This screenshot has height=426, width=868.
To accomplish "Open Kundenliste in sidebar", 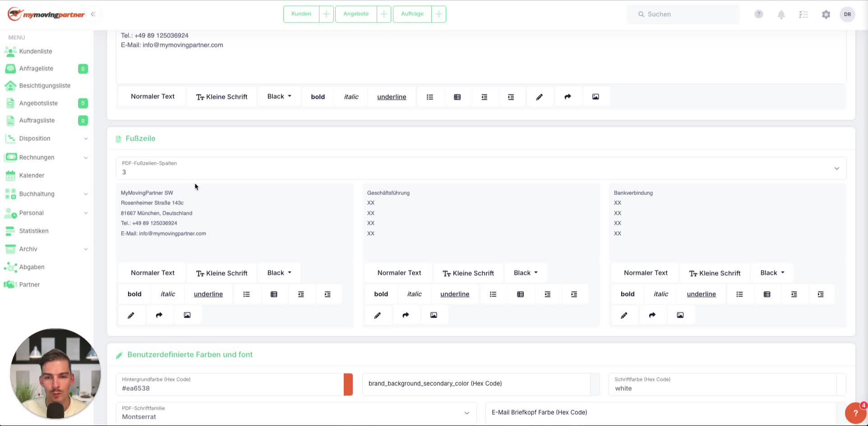I will tap(36, 51).
